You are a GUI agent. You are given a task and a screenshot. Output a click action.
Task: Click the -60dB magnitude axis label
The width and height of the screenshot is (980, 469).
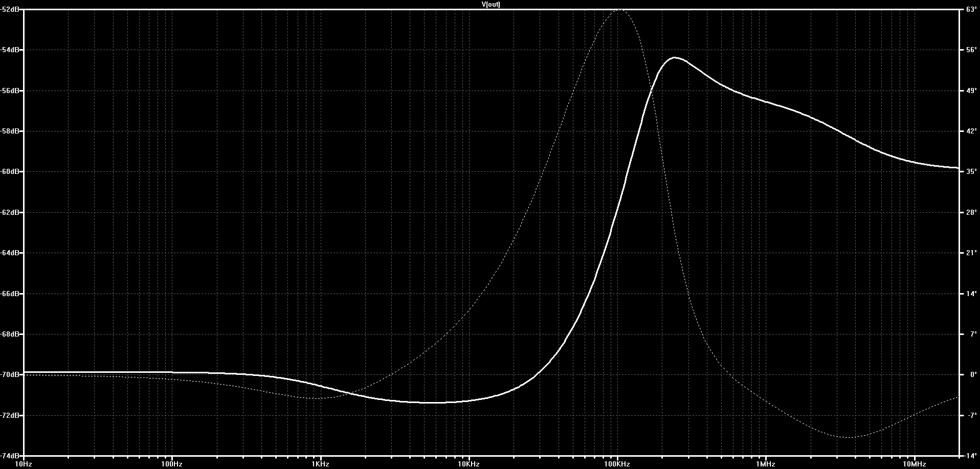(10, 171)
